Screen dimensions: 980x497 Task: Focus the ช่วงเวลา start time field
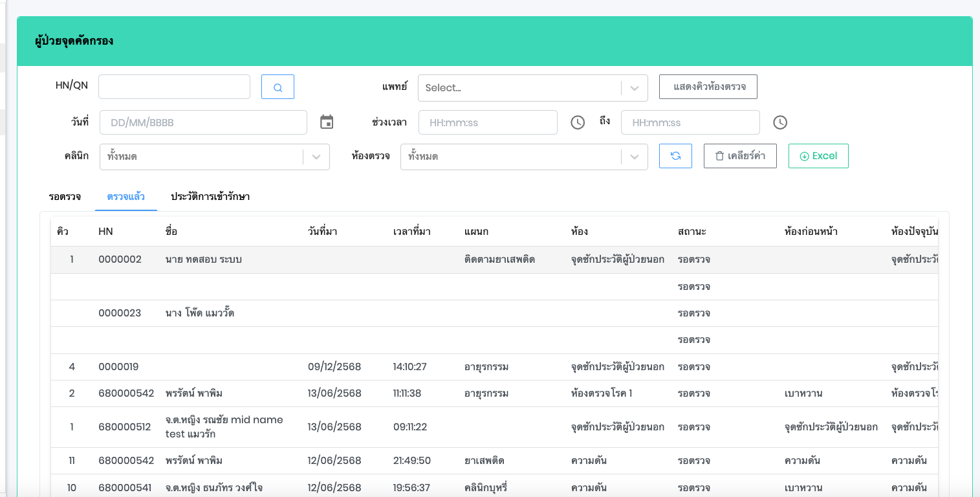488,122
